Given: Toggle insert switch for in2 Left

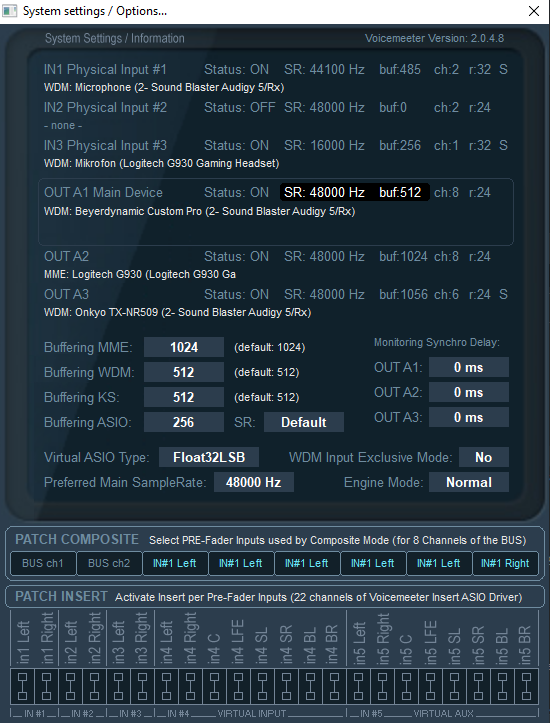Looking at the screenshot, I should tap(70, 687).
